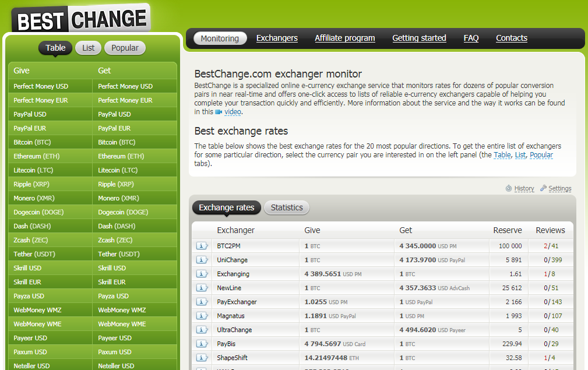Open info icon for PayExchanger row
Image resolution: width=588 pixels, height=370 pixels.
pos(202,302)
